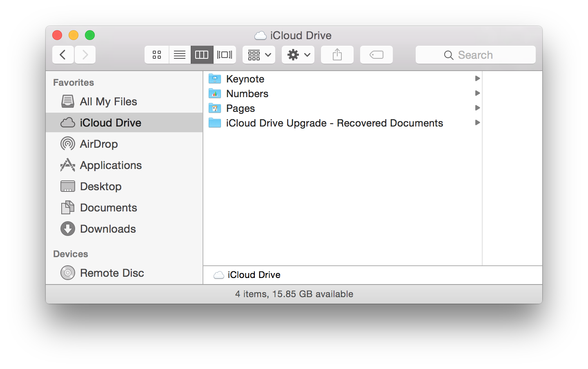This screenshot has height=369, width=588.
Task: Open All My Files in sidebar
Action: click(x=124, y=102)
